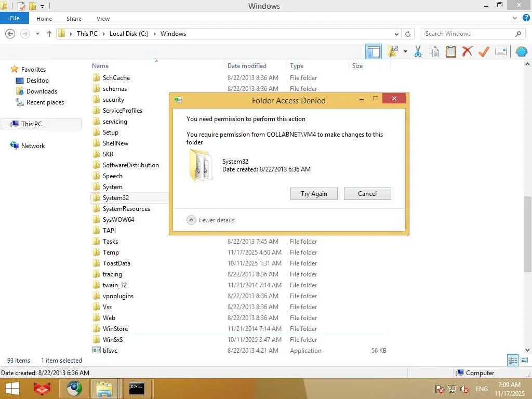Click the vertical scrollbar thumb
This screenshot has width=532, height=399.
pos(527,234)
